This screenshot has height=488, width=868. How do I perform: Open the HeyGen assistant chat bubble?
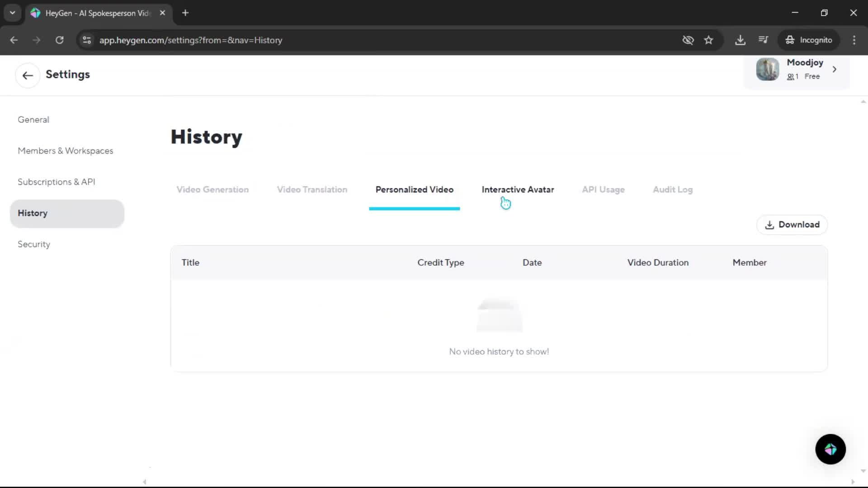pyautogui.click(x=830, y=449)
